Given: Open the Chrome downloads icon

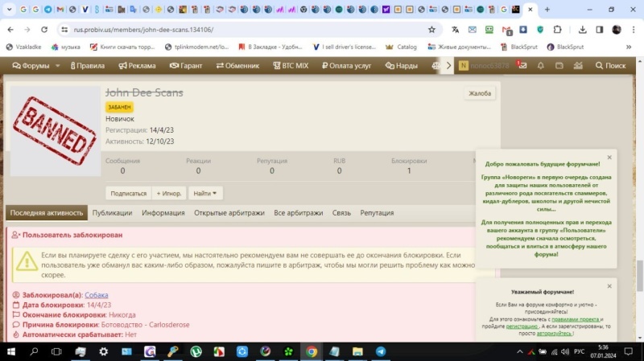Looking at the screenshot, I should [x=582, y=30].
